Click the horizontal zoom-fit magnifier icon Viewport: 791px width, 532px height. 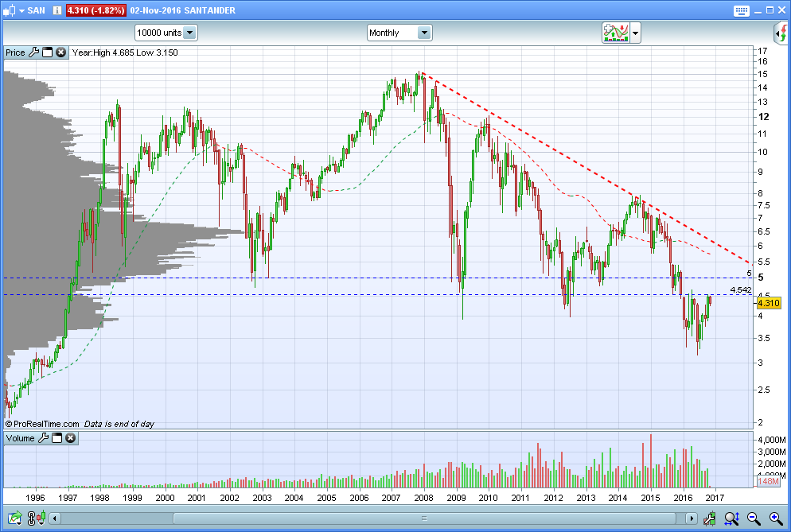732,518
